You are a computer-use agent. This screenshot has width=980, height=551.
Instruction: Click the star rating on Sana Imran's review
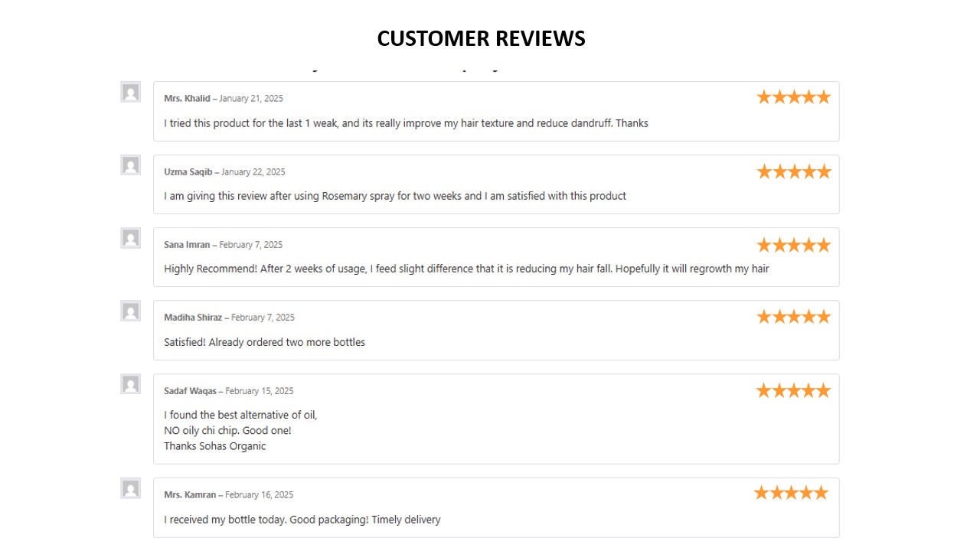coord(793,245)
